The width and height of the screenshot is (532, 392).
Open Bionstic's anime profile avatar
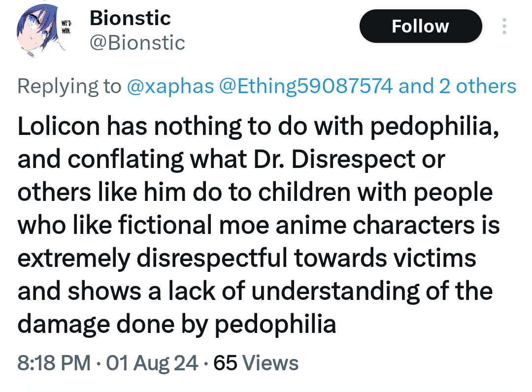point(41,31)
